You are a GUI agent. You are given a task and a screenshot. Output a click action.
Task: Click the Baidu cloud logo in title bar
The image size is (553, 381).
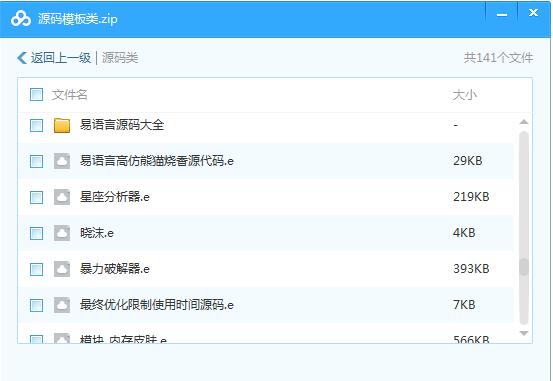pyautogui.click(x=21, y=19)
